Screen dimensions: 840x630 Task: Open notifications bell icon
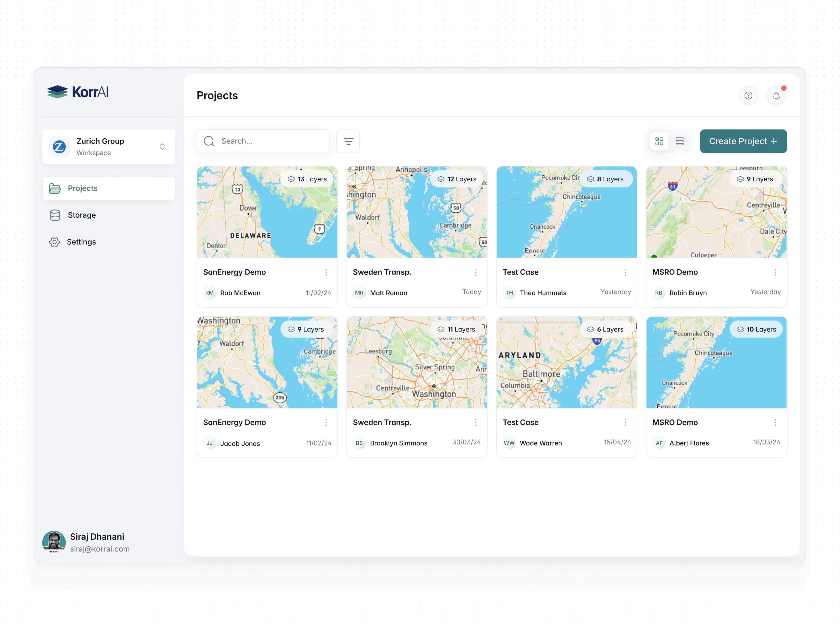click(776, 96)
